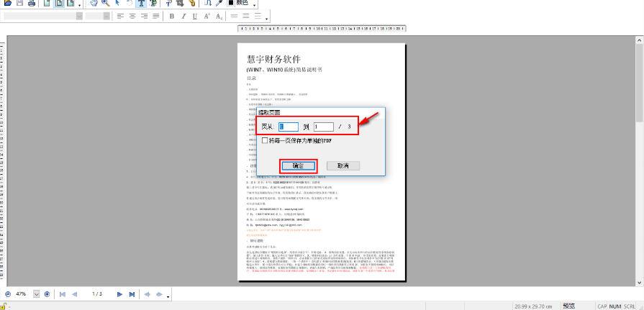The height and width of the screenshot is (310, 644).
Task: Click the padlock security icon in status bar
Action: pos(4,306)
